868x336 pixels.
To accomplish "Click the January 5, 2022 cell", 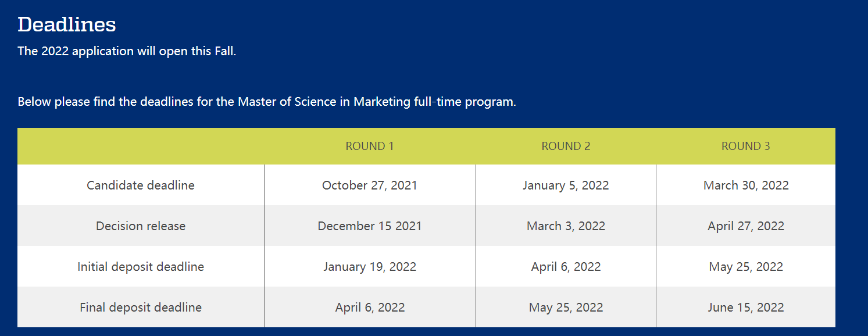I will (566, 185).
